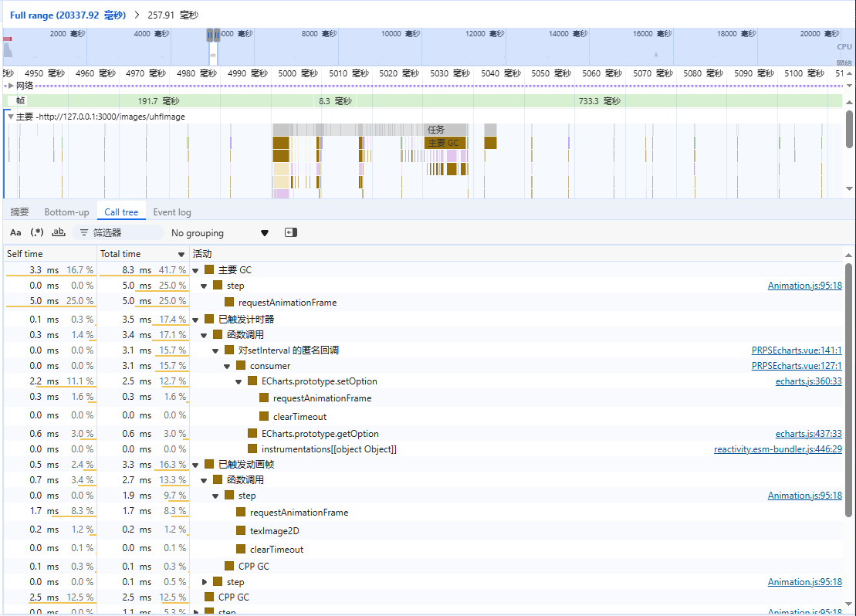Open reactivity.esm-bundler.js:446:29 link
This screenshot has height=616, width=856.
click(777, 449)
